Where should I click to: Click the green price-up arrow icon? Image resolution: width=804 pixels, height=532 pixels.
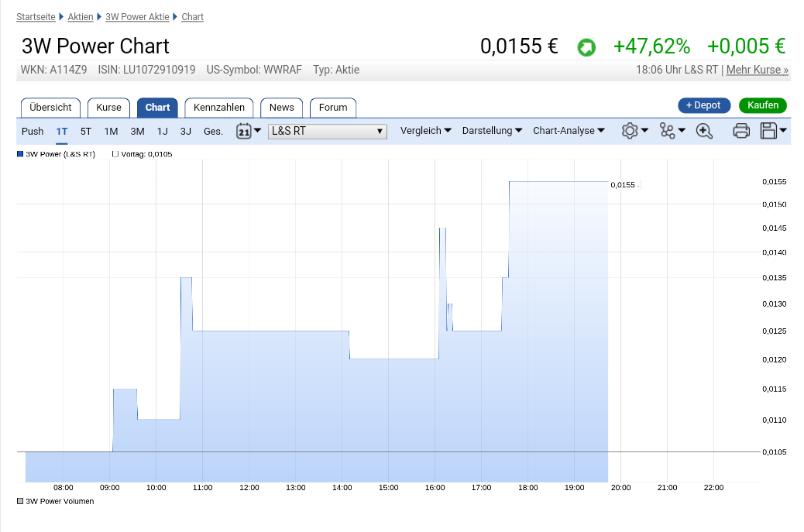click(x=586, y=47)
